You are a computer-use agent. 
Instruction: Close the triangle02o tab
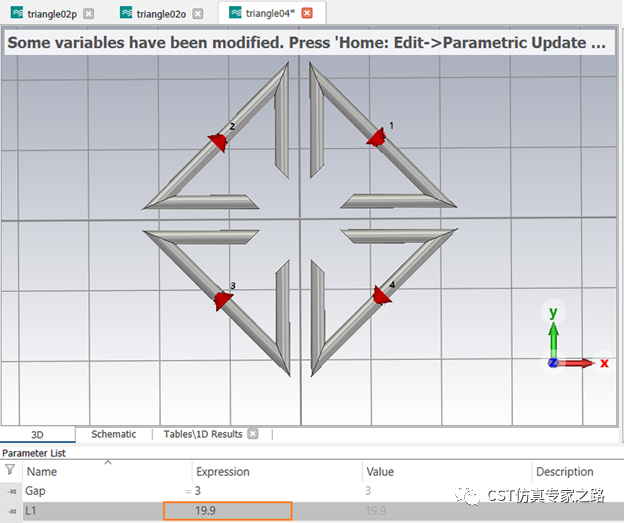[x=198, y=14]
